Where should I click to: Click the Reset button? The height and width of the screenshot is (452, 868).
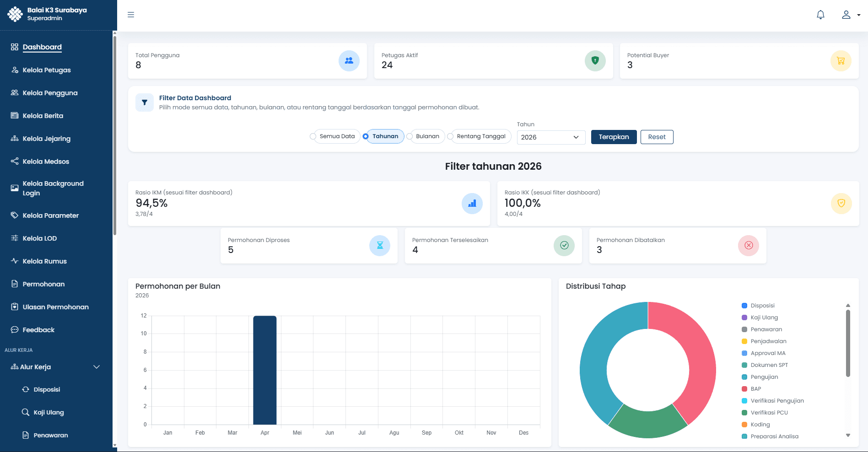pyautogui.click(x=657, y=137)
